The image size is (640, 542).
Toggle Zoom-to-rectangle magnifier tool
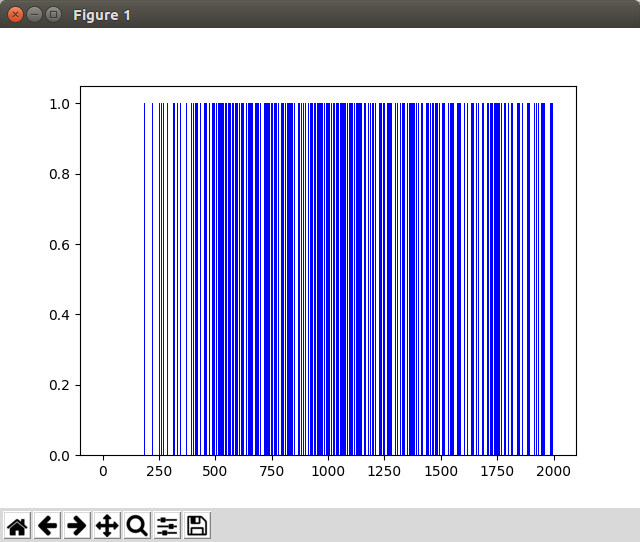pos(137,525)
